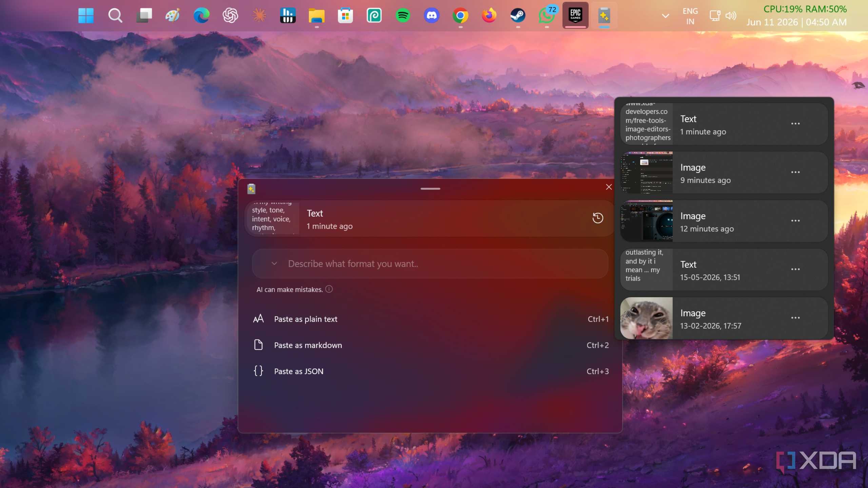Click the AI mistakes info icon
The height and width of the screenshot is (488, 868).
point(329,289)
